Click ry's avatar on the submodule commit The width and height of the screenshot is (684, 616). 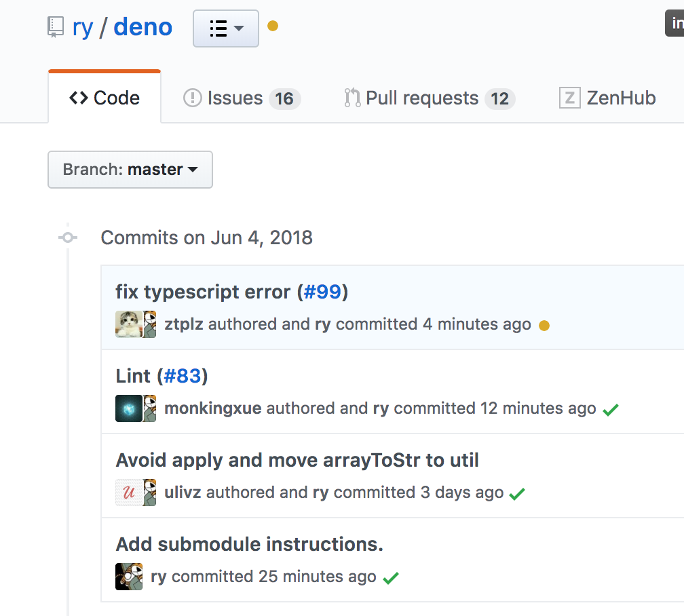(129, 577)
